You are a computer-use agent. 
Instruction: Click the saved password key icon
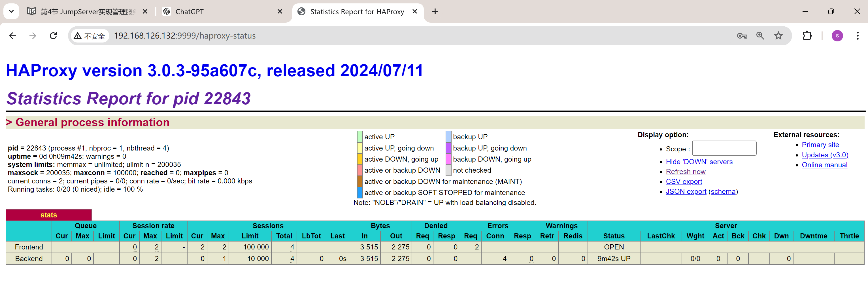coord(742,36)
